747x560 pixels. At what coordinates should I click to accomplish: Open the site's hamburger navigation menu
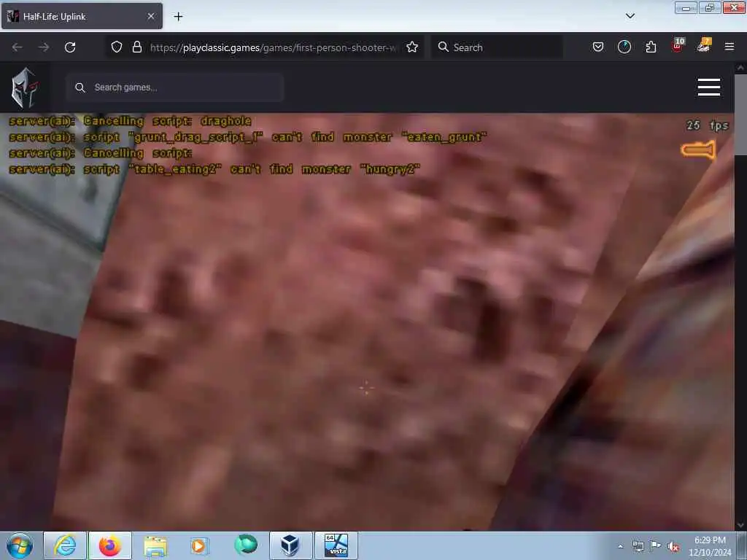[x=709, y=87]
